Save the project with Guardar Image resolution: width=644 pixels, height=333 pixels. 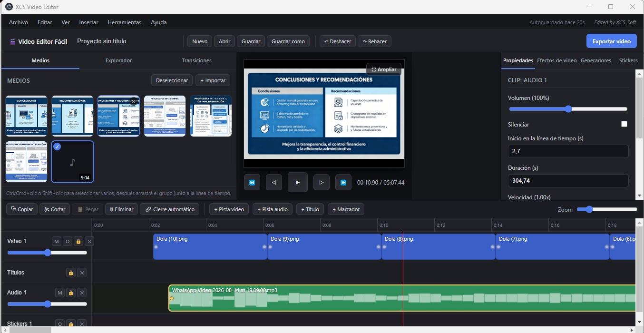tap(251, 41)
